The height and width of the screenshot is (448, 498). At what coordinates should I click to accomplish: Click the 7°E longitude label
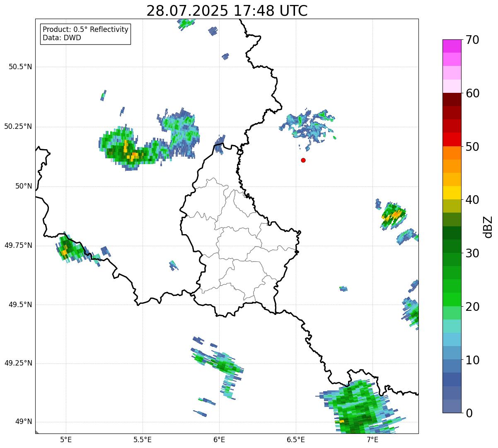coord(372,439)
